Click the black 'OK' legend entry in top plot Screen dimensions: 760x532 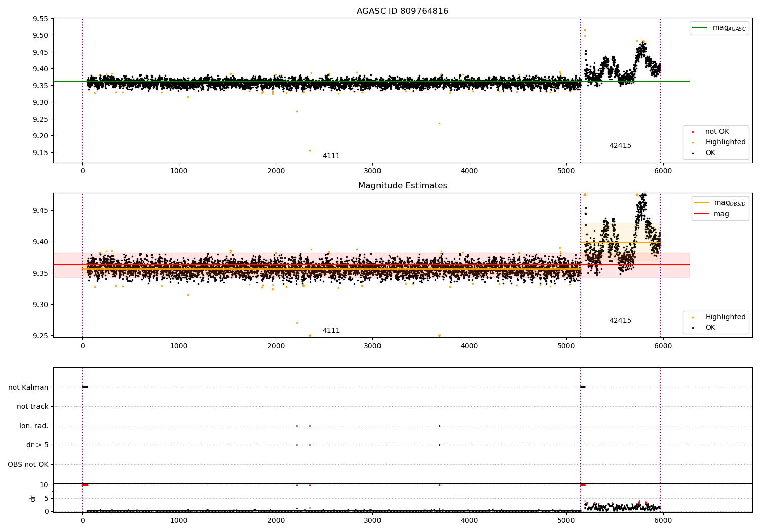coord(710,153)
